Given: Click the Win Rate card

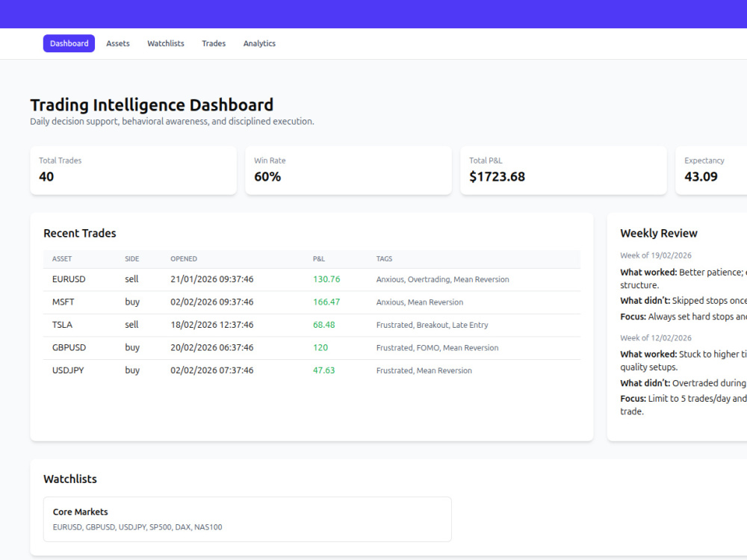Looking at the screenshot, I should [x=348, y=170].
